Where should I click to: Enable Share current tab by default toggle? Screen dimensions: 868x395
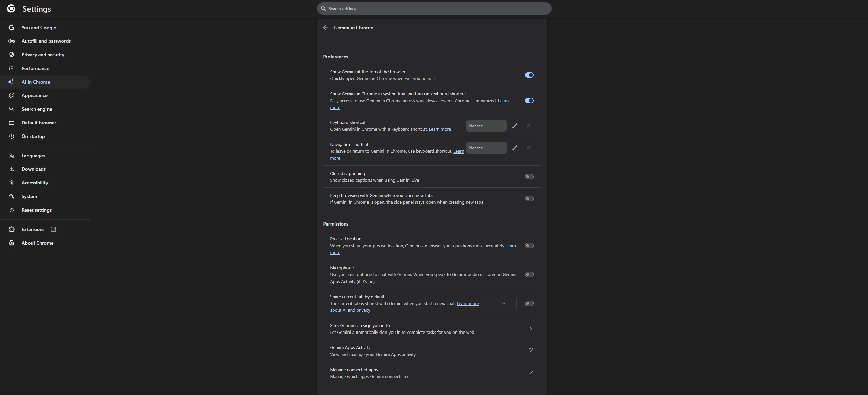pyautogui.click(x=529, y=303)
